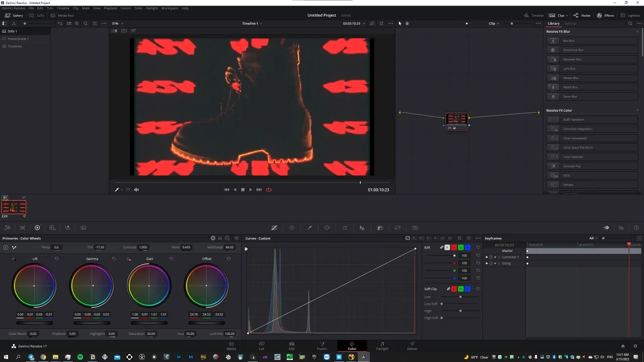Toggle the Gallery panel button

[x=14, y=16]
